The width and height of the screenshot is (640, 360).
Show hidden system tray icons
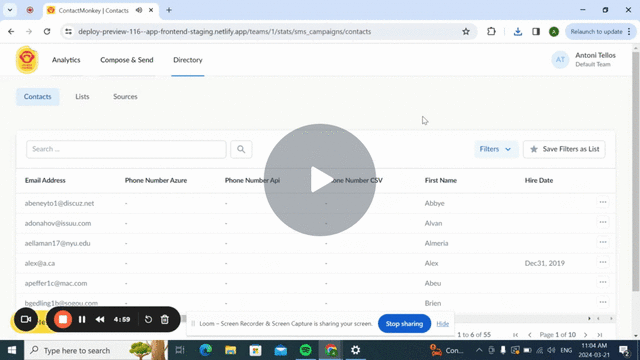coord(479,350)
